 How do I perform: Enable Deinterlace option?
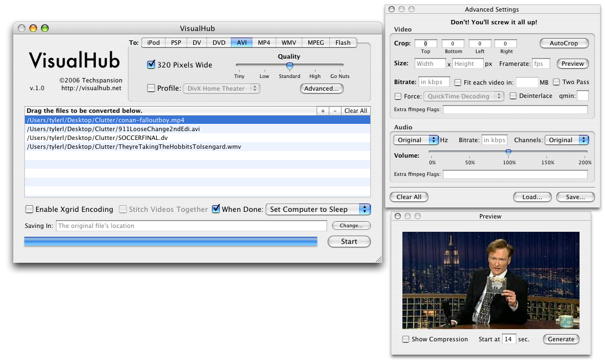(513, 96)
